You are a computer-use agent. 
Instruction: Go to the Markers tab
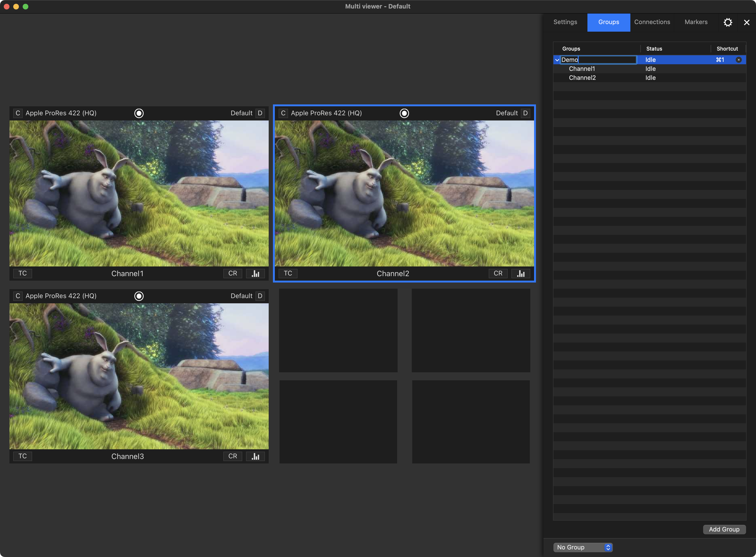696,22
